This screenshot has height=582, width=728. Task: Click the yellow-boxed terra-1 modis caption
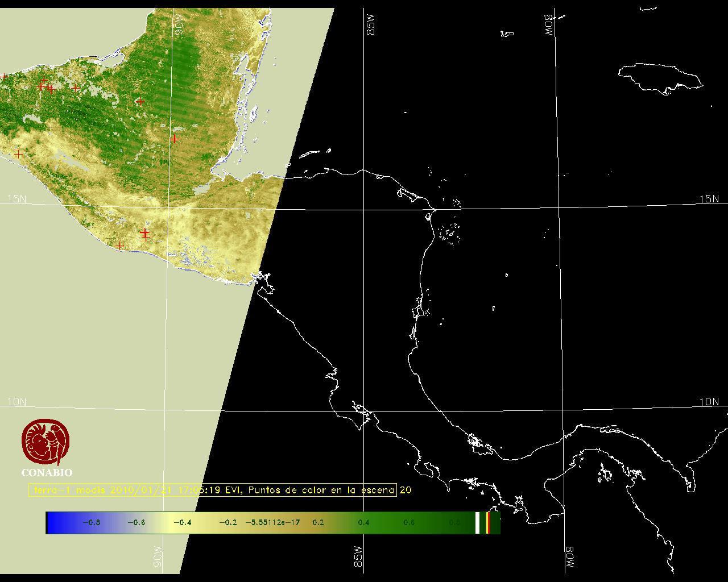pyautogui.click(x=212, y=490)
